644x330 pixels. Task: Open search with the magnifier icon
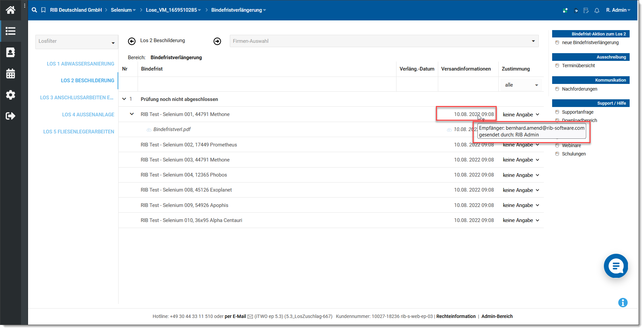tap(34, 10)
